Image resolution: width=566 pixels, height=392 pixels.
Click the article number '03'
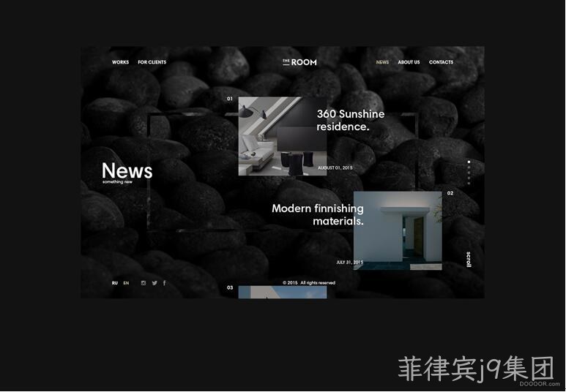230,287
